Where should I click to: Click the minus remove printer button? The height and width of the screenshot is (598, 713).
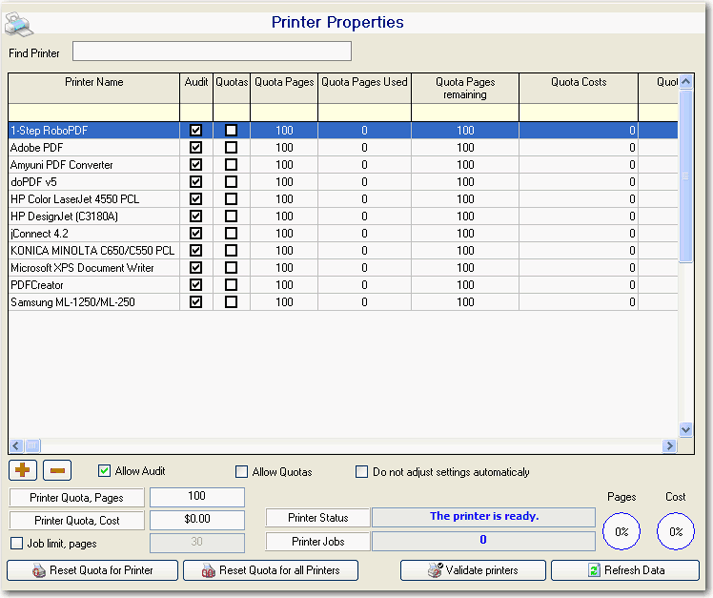(57, 470)
